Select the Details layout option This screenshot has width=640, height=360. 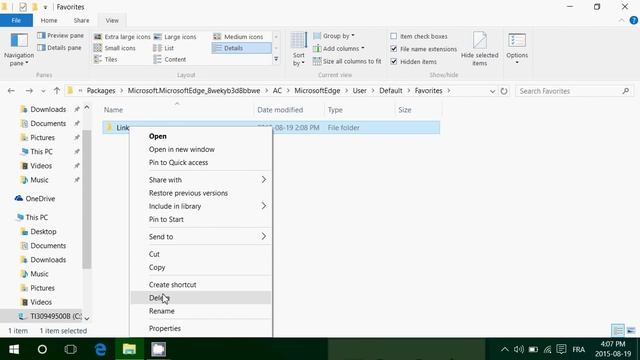pyautogui.click(x=241, y=48)
